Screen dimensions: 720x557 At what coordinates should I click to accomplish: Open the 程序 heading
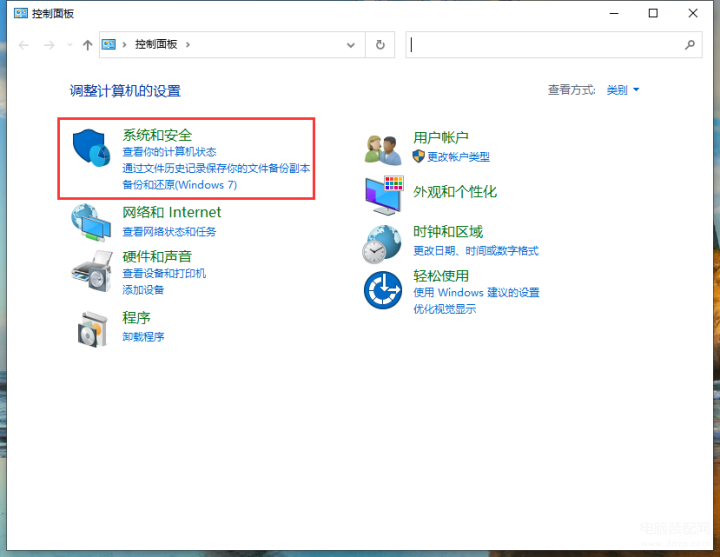[136, 317]
